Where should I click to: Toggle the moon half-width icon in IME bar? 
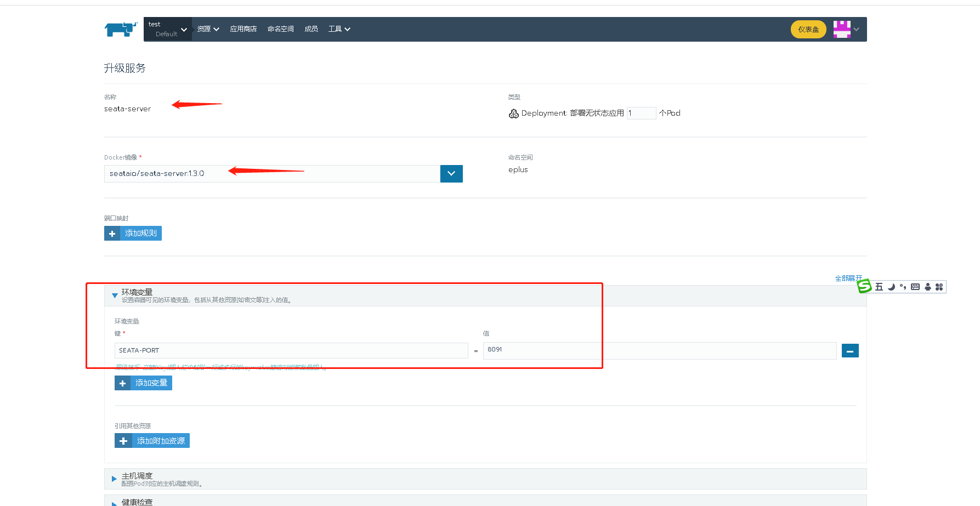891,287
